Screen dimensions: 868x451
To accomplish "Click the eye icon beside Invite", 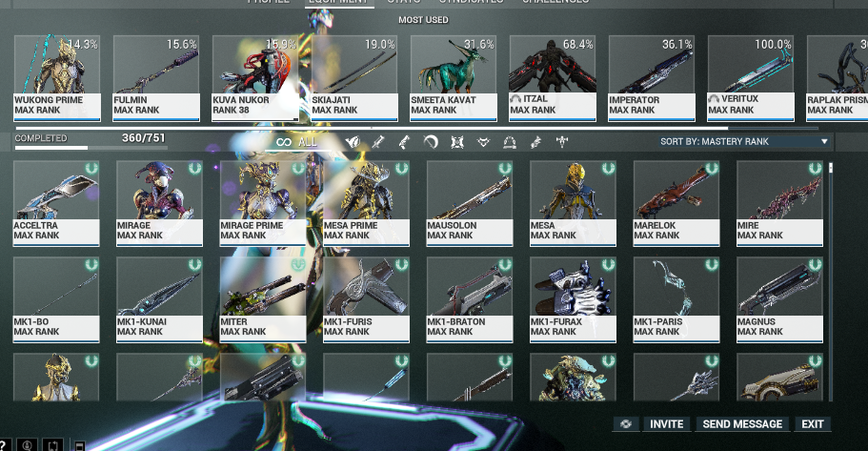I will (626, 424).
